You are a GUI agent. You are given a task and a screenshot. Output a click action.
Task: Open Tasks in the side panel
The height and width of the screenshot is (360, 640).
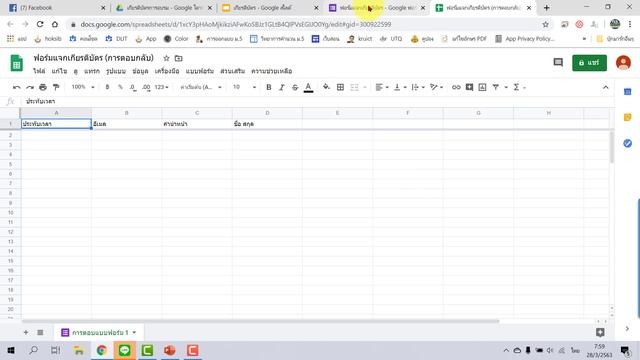point(628,143)
